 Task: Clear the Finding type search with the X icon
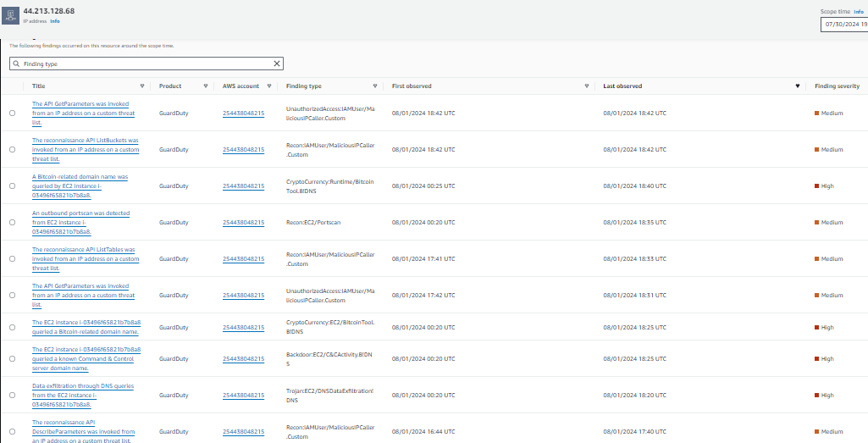[277, 64]
